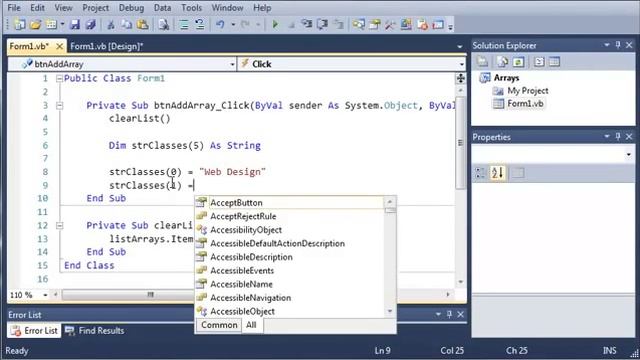This screenshot has width=640, height=360.
Task: Open the Undo history dropdown arrow
Action: (233, 25)
